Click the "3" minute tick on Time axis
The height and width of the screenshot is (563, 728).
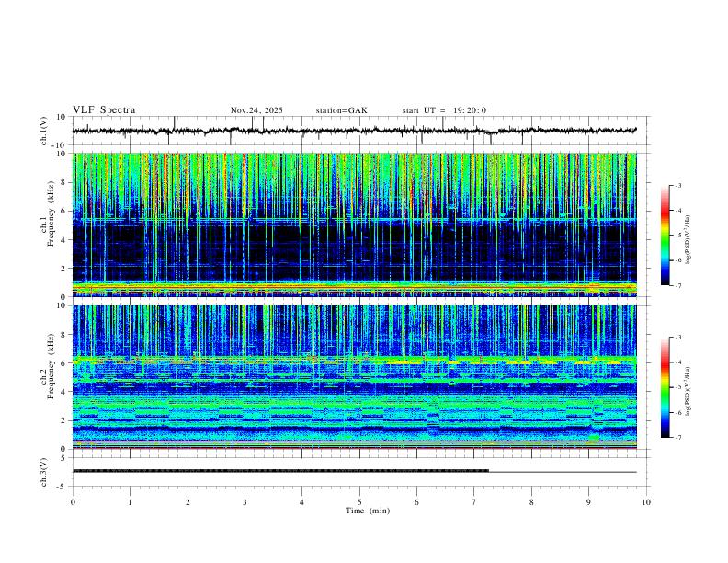245,502
